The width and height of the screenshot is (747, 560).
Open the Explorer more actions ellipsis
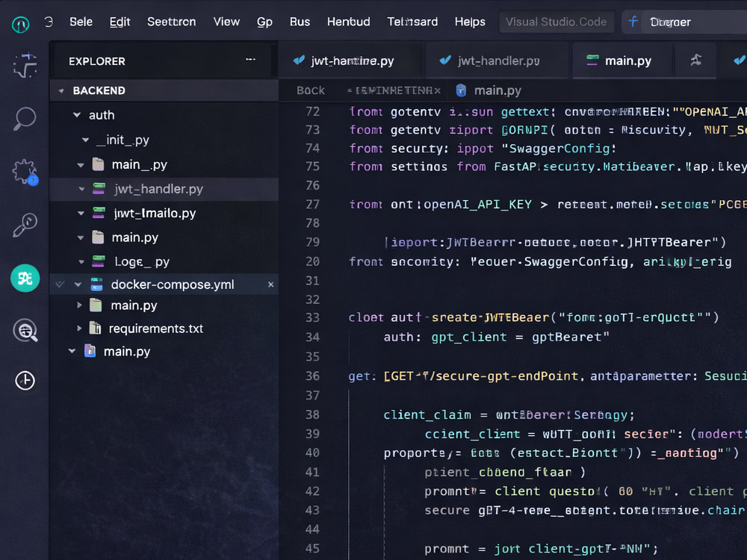(250, 60)
